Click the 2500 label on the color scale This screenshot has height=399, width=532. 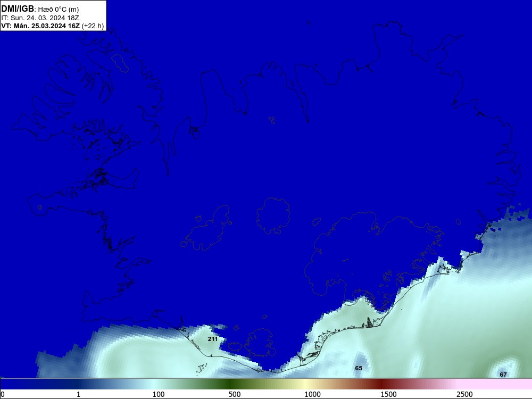tap(464, 394)
